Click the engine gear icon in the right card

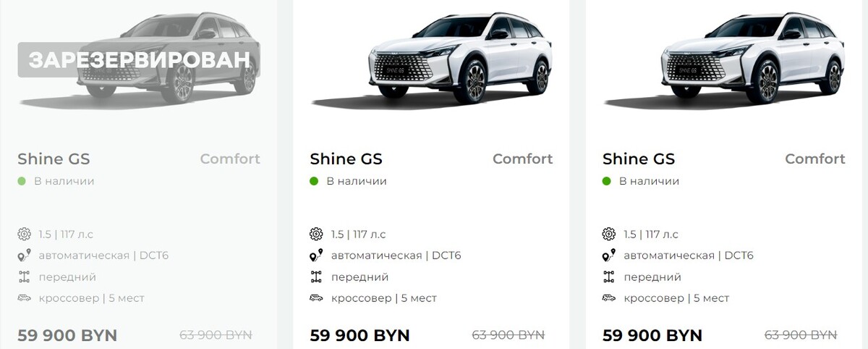pos(608,234)
